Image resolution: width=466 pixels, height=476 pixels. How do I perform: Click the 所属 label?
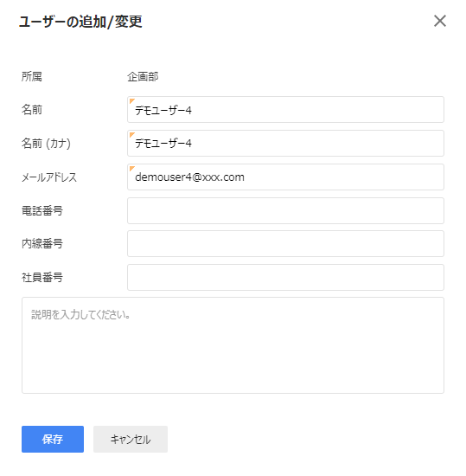(31, 76)
